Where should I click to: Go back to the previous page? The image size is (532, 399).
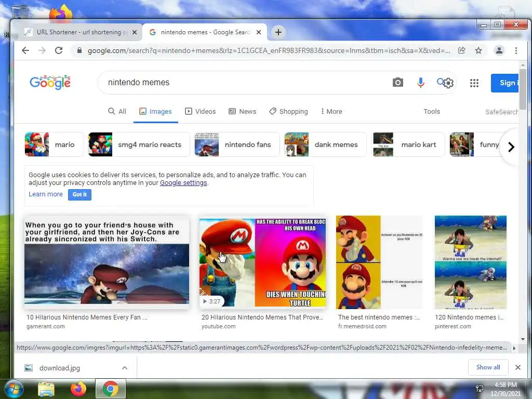(25, 50)
